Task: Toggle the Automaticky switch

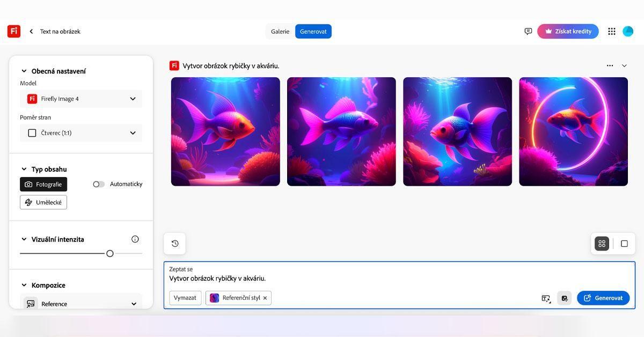Action: 99,184
